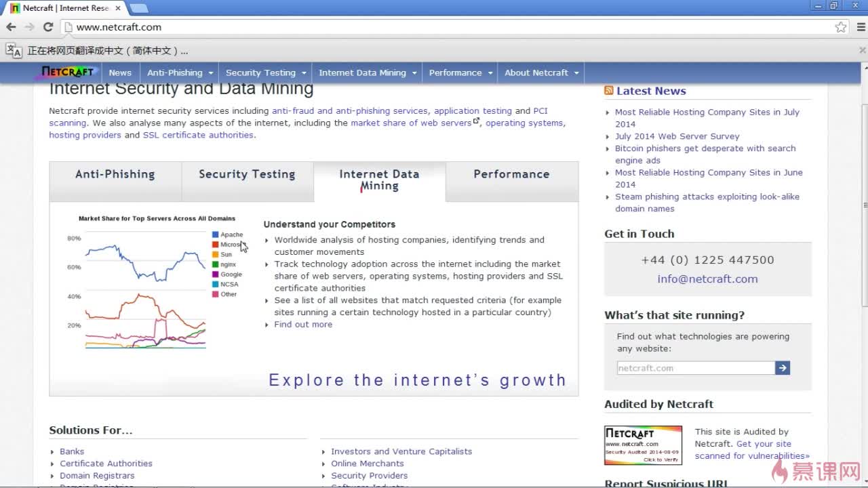This screenshot has height=488, width=868.
Task: Submit the site lookup with the arrow button
Action: pos(783,368)
